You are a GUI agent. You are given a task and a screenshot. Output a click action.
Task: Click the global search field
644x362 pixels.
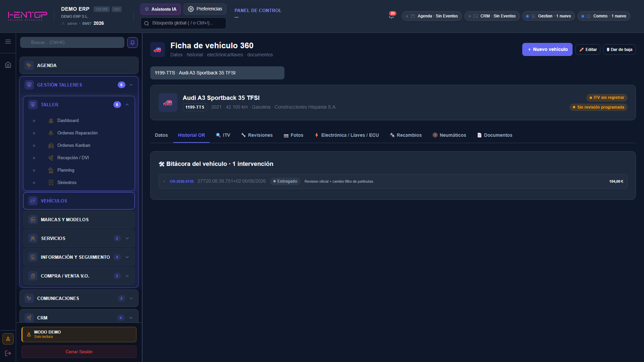click(183, 23)
